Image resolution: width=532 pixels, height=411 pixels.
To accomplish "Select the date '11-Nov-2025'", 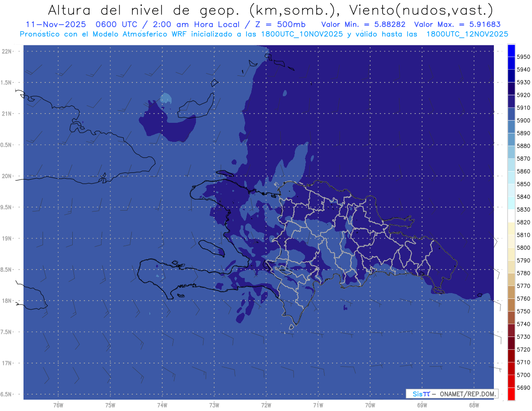I will pyautogui.click(x=55, y=25).
